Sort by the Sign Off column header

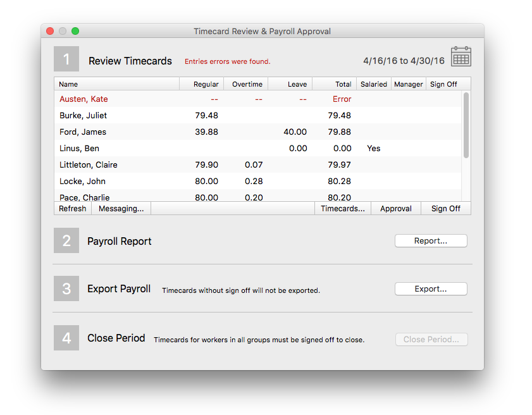point(444,84)
